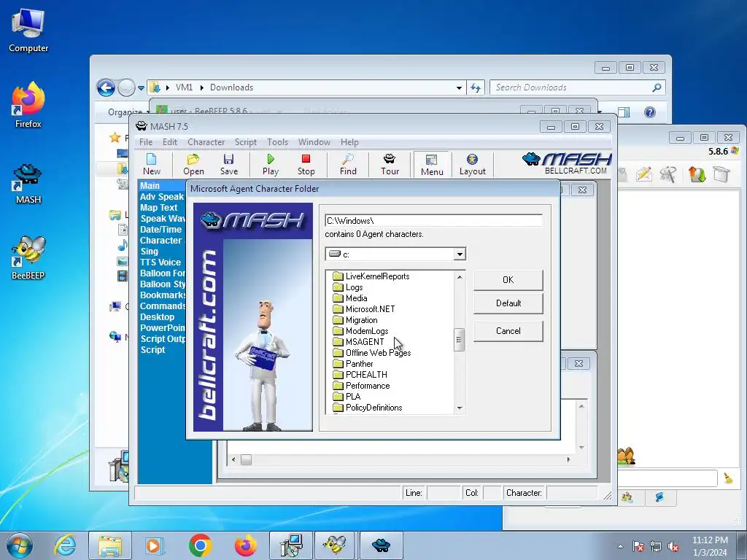Screen dimensions: 747x560
Task: Open the Character menu
Action: tap(206, 142)
